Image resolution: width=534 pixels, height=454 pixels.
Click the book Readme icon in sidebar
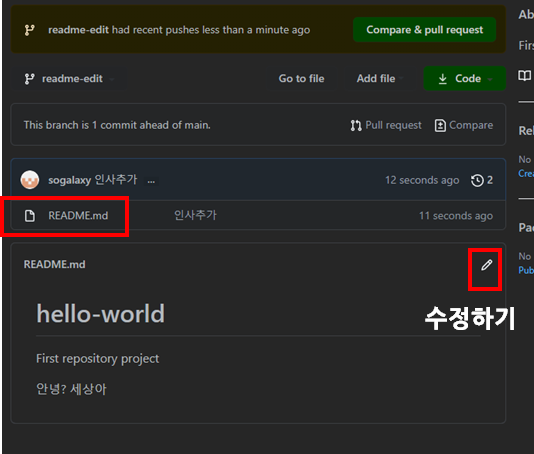pyautogui.click(x=524, y=75)
